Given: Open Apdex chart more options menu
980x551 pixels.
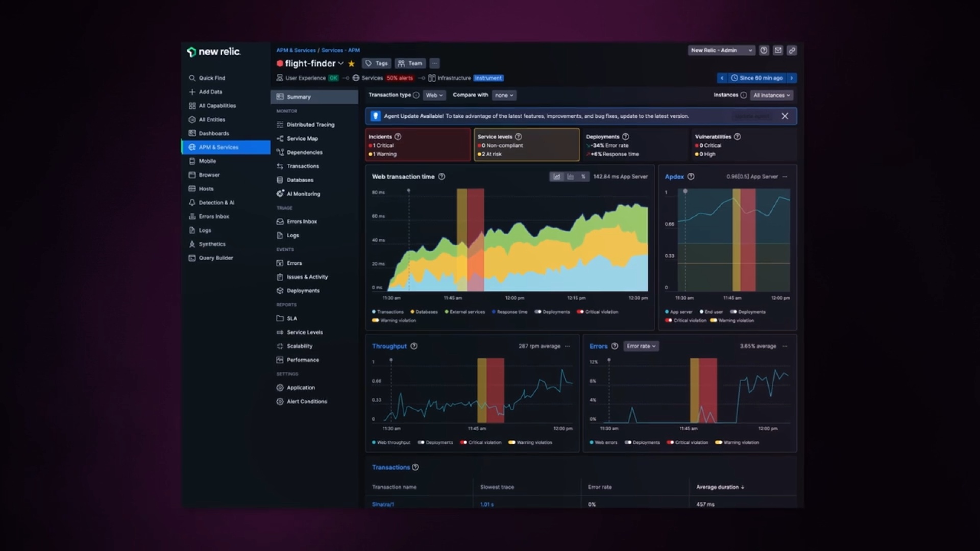Looking at the screenshot, I should (785, 177).
